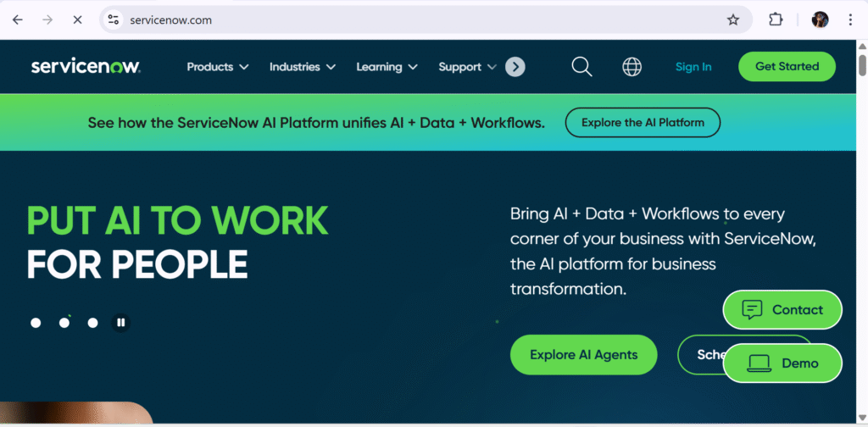Open the Chrome profile avatar
The image size is (868, 427).
click(820, 20)
